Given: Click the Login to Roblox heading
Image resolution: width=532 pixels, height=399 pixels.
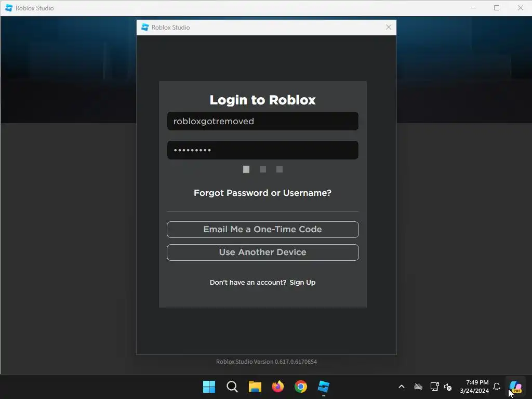Looking at the screenshot, I should [262, 100].
